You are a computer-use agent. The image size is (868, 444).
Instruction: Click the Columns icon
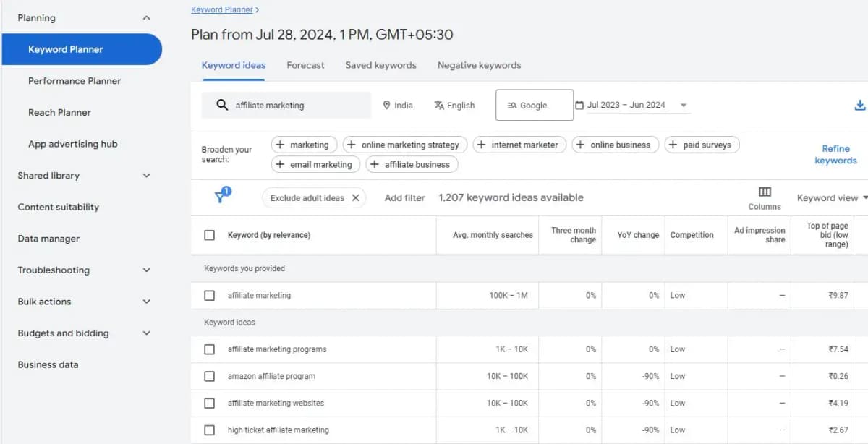point(765,192)
